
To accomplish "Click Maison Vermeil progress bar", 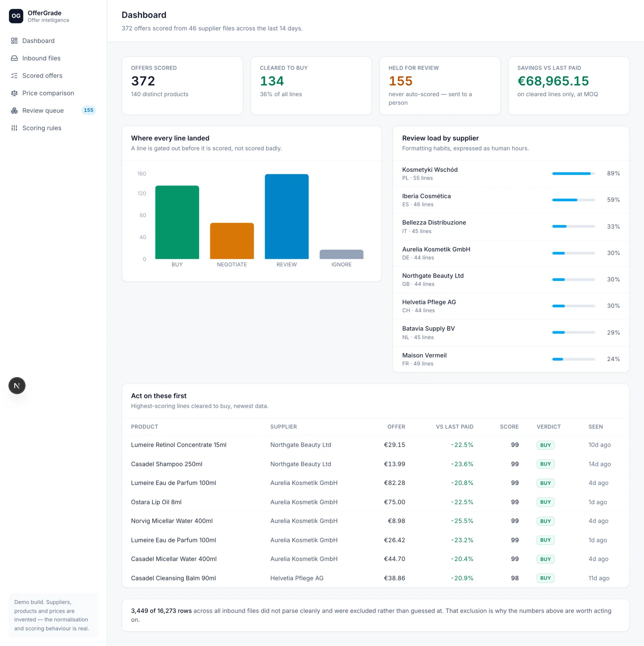I will [574, 359].
